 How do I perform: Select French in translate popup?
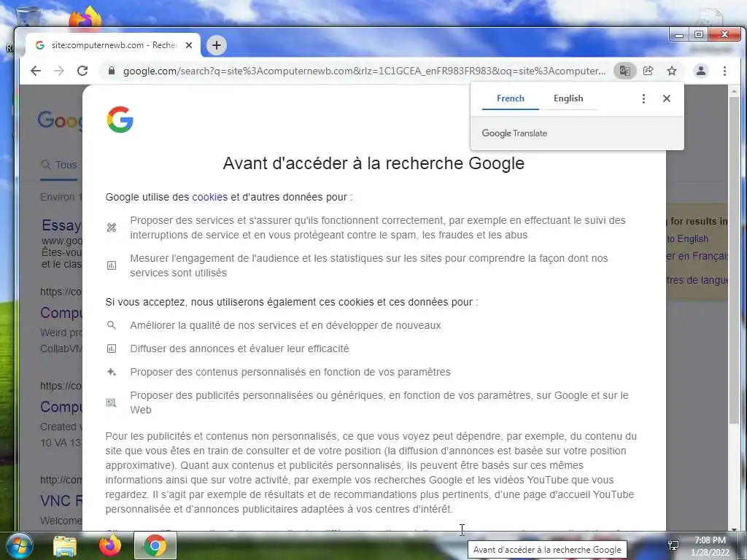click(x=510, y=98)
